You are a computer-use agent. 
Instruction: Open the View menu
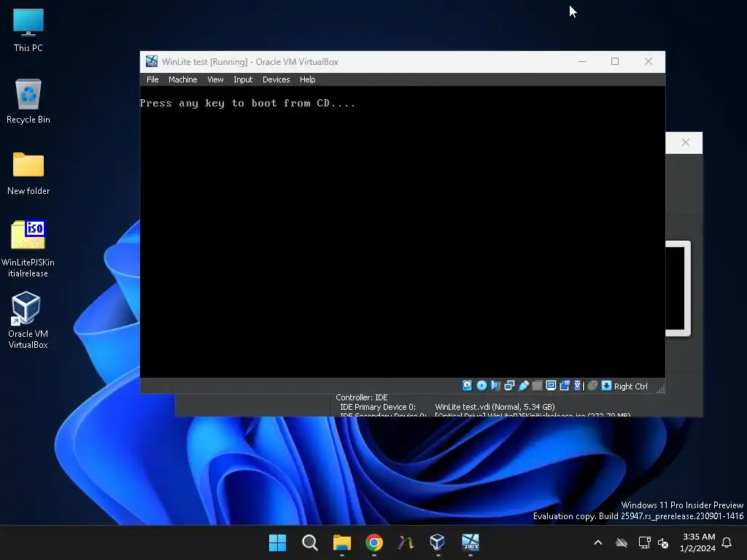pyautogui.click(x=215, y=79)
